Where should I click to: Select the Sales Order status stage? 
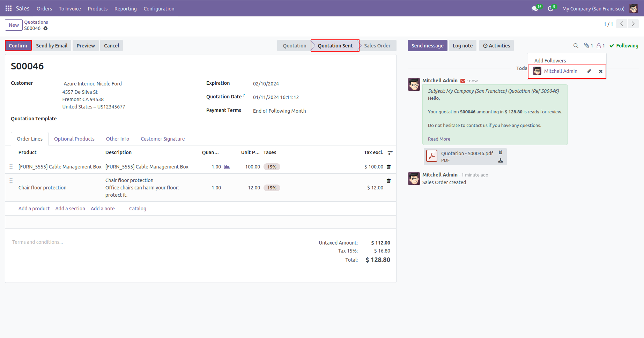(x=377, y=46)
